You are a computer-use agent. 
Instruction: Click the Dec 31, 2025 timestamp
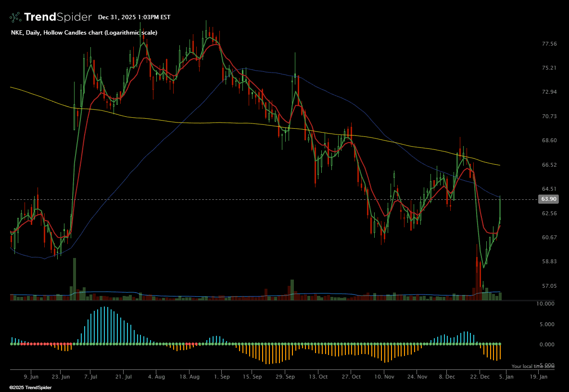134,17
